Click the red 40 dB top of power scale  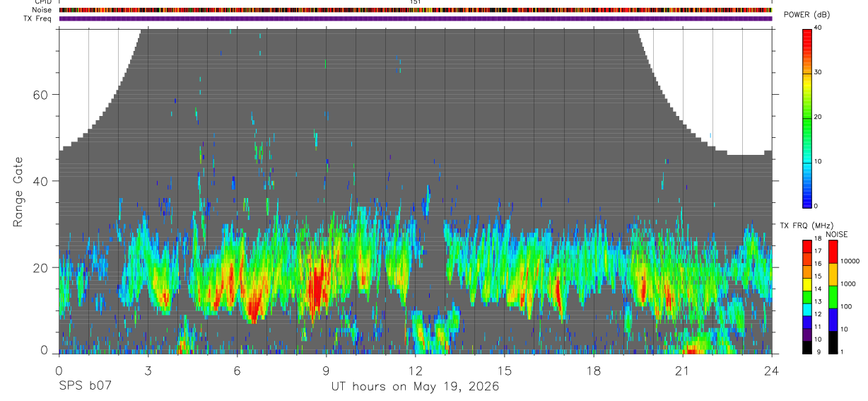click(807, 32)
